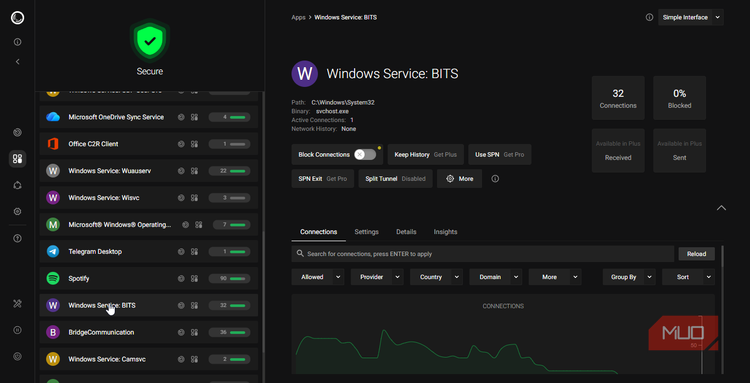The image size is (750, 383).
Task: Click the round icon in the Spotify row
Action: [x=181, y=278]
